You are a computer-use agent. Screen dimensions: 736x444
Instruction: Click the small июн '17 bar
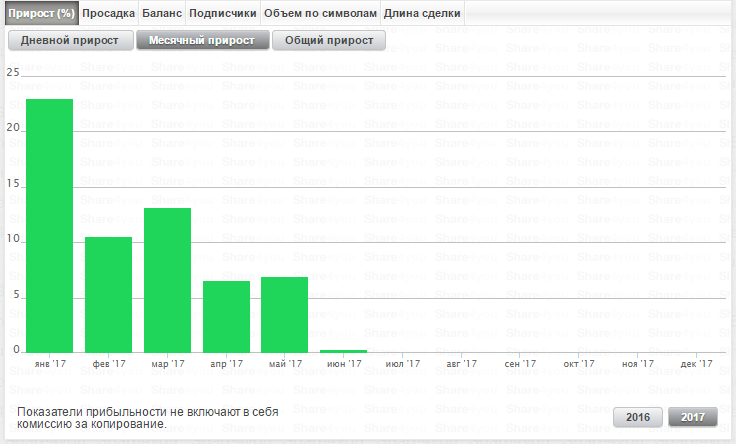tap(344, 351)
